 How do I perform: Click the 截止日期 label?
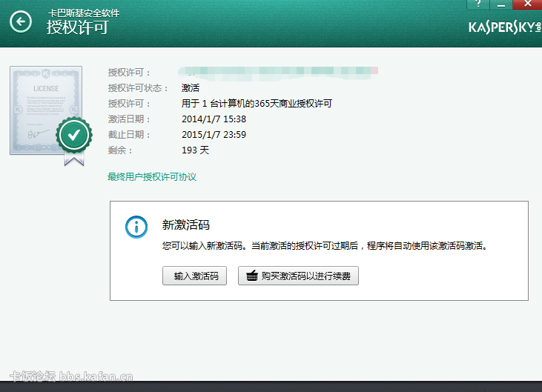click(x=129, y=135)
